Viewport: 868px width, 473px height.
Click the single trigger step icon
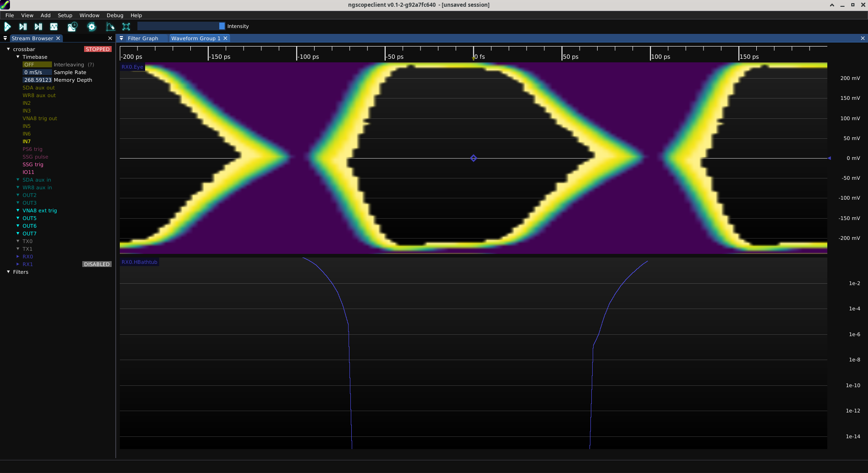pos(23,27)
